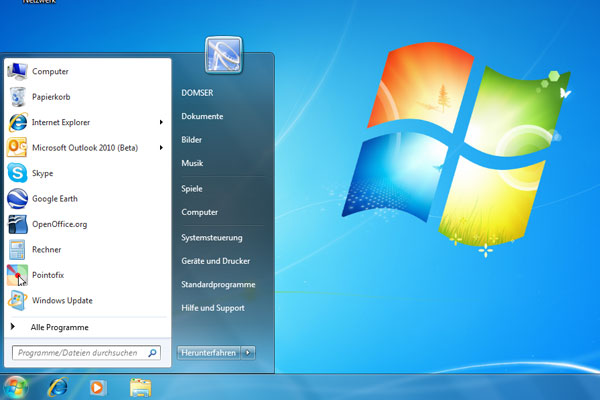Open Systemsteuerung from the right pane
The height and width of the screenshot is (400, 600).
[x=211, y=237]
